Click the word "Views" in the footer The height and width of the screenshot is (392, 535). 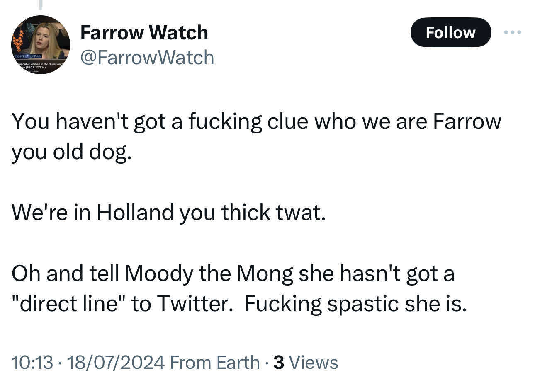pos(314,362)
